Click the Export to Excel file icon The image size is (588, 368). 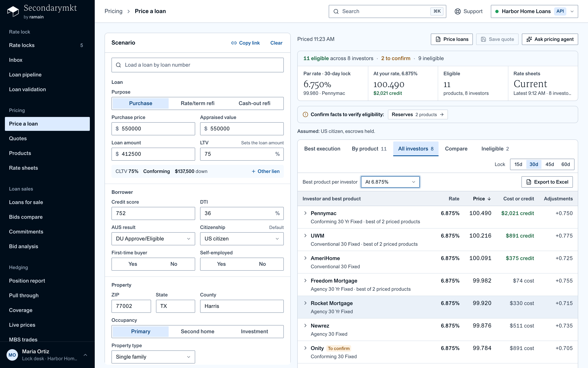coord(529,182)
